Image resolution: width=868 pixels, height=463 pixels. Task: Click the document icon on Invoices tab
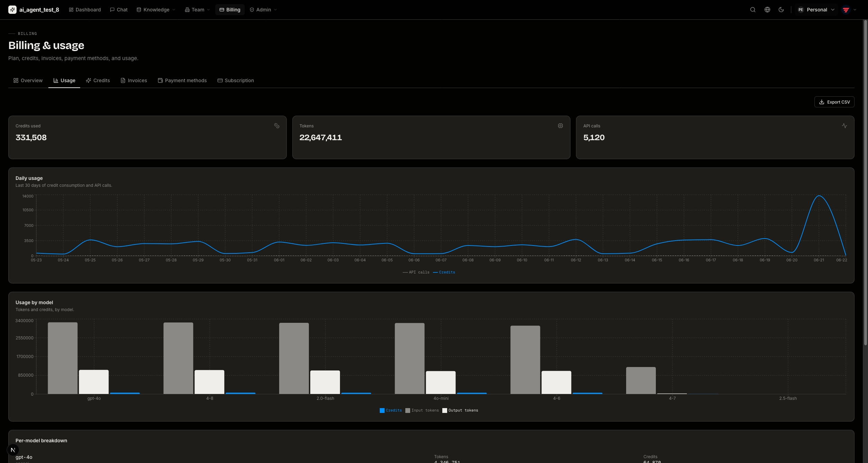click(123, 80)
